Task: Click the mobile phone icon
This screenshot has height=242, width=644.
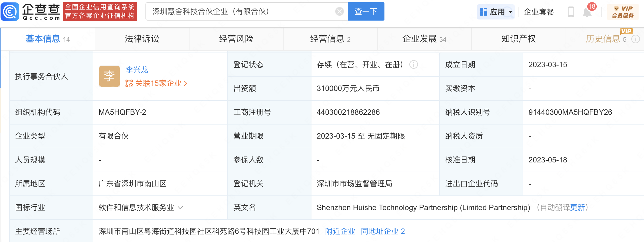Action: pos(571,12)
